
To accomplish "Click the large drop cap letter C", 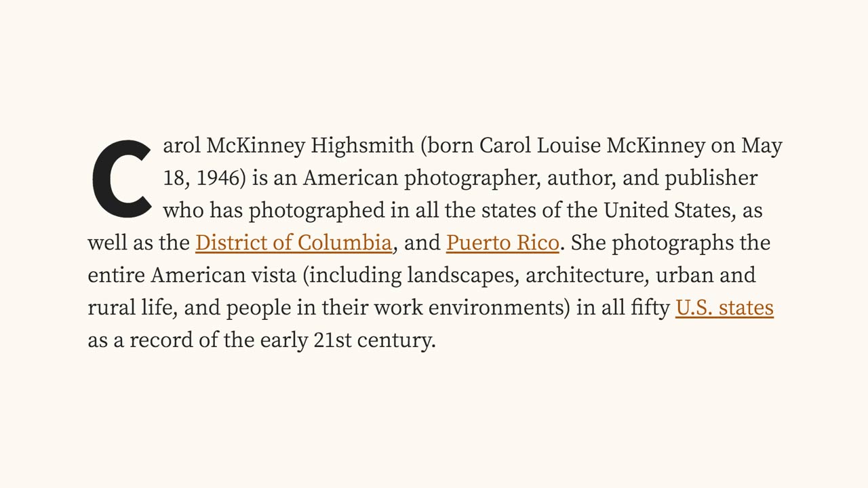I will (x=122, y=180).
